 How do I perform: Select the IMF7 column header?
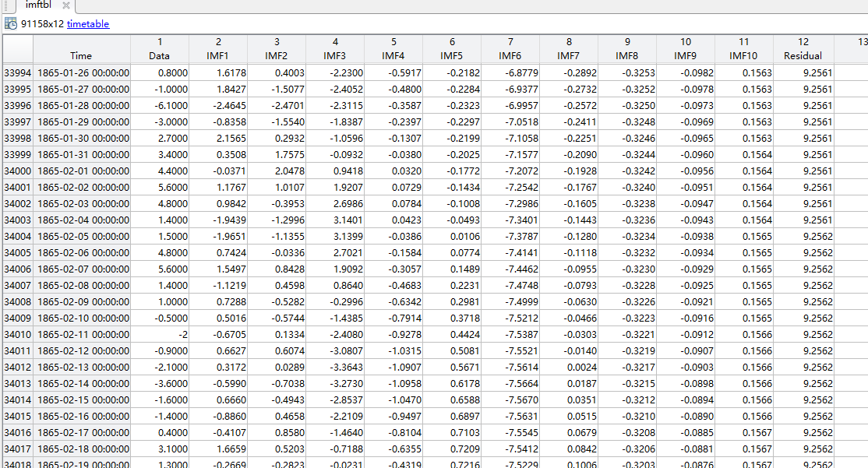pyautogui.click(x=569, y=55)
